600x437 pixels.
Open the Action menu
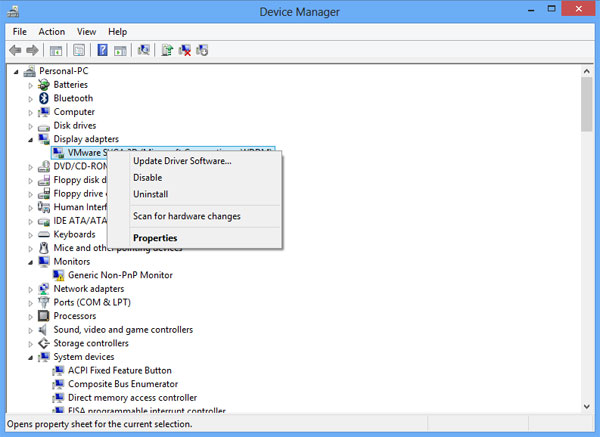[x=51, y=32]
